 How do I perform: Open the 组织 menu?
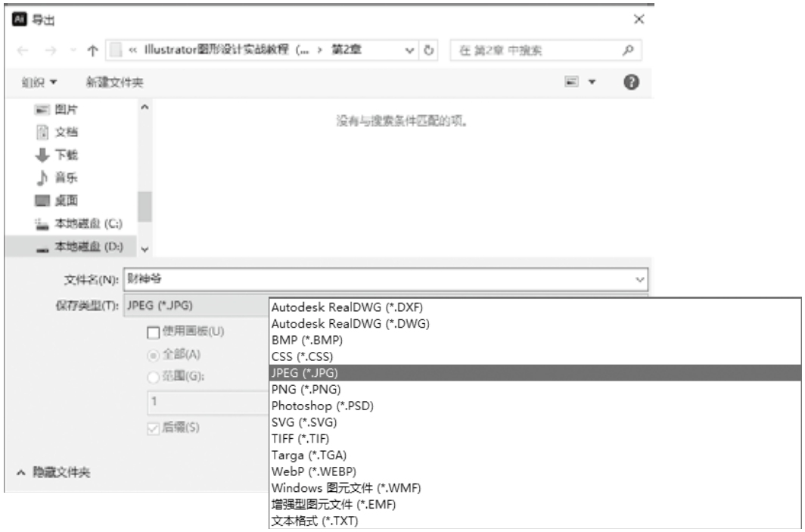click(x=39, y=82)
